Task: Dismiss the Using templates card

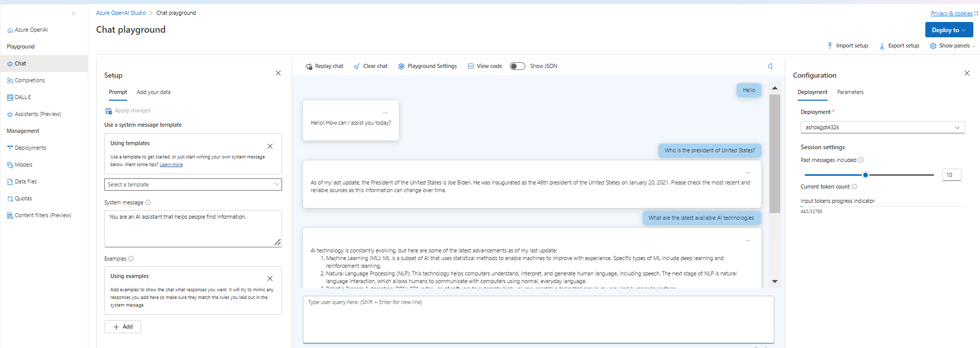Action: [270, 146]
